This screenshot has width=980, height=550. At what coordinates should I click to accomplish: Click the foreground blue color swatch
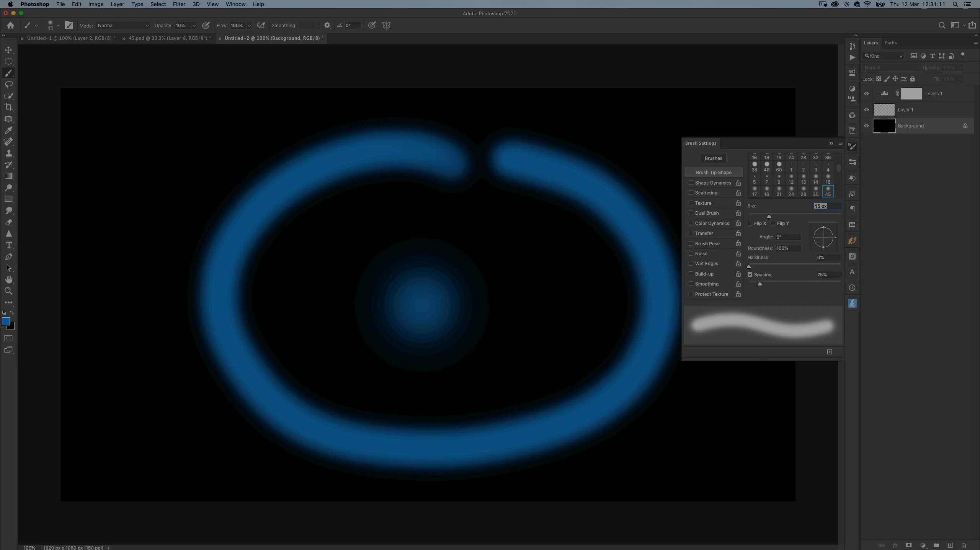pyautogui.click(x=6, y=322)
